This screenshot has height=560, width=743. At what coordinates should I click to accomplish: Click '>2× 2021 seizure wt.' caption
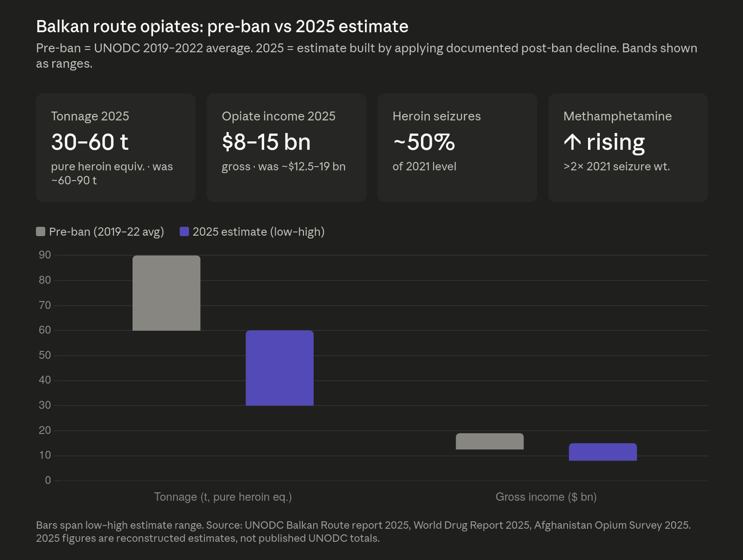617,167
